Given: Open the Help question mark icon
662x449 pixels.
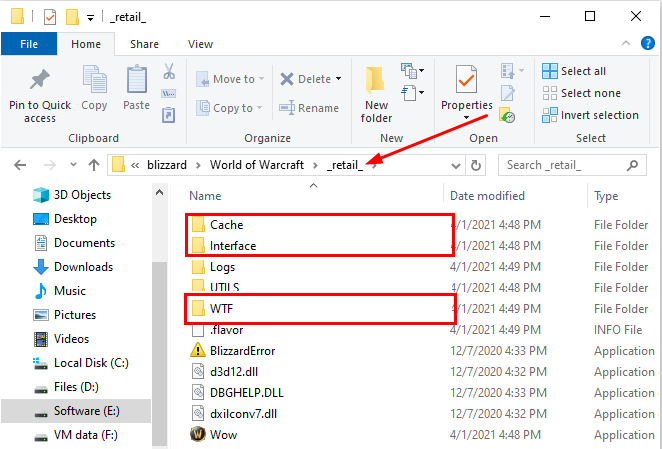Looking at the screenshot, I should coord(648,43).
